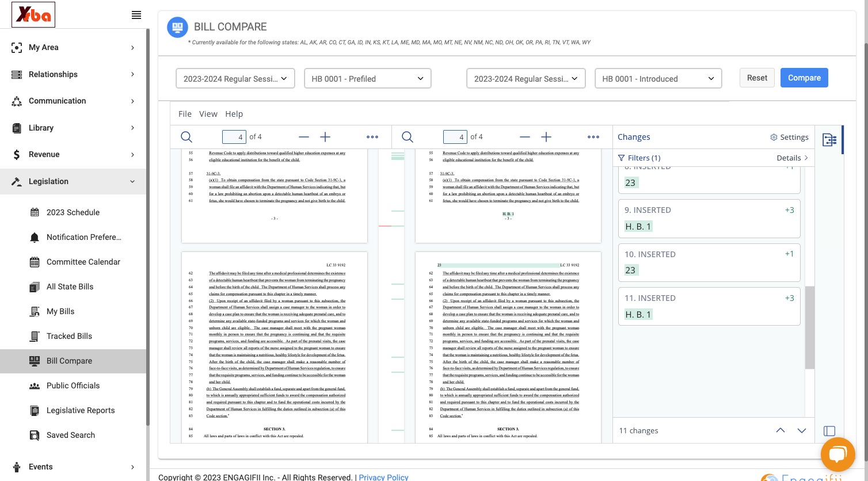Click the Legislative Reports icon
This screenshot has width=868, height=481.
pyautogui.click(x=35, y=410)
